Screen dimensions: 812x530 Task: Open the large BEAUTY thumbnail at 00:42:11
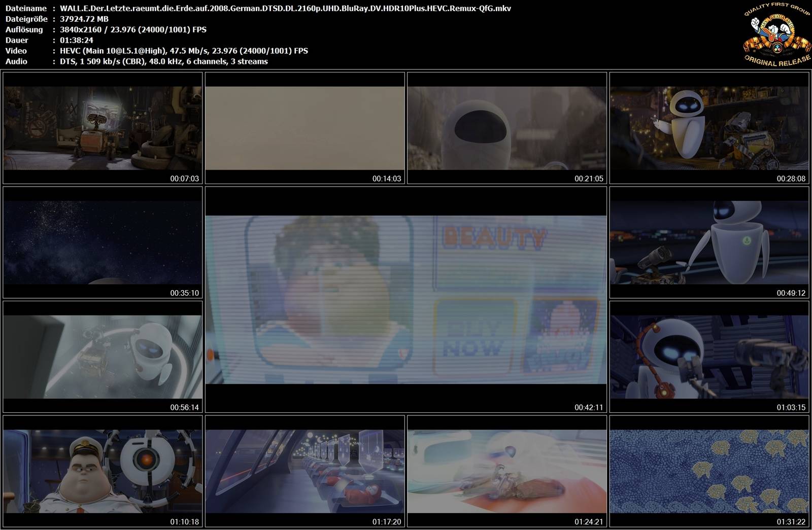click(x=406, y=300)
